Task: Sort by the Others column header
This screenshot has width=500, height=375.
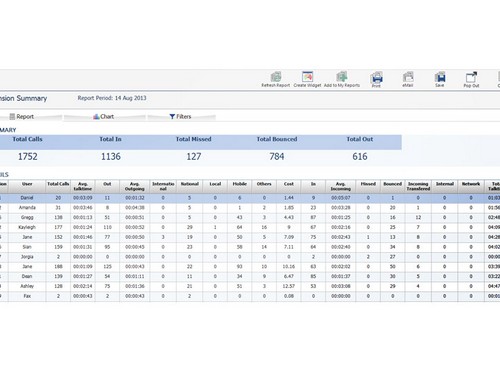Action: point(264,186)
